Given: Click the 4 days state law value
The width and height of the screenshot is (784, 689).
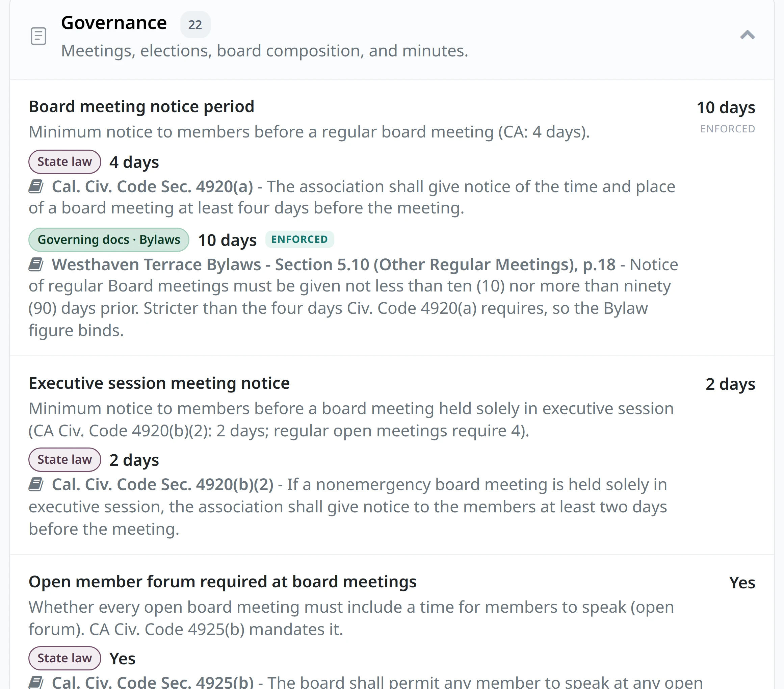Looking at the screenshot, I should pyautogui.click(x=134, y=162).
